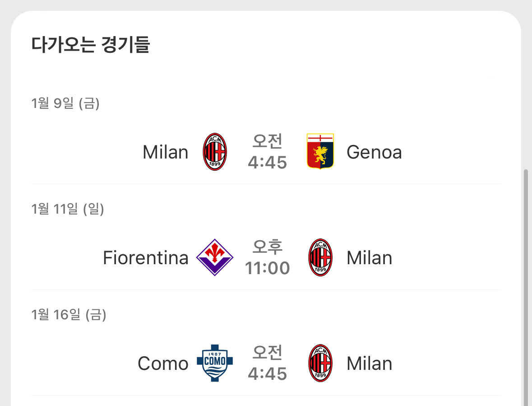Click Milan's name in the Como match

click(369, 364)
